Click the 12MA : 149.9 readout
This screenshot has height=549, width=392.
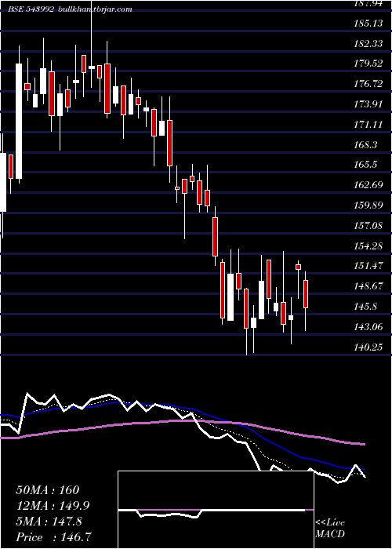coord(53,506)
